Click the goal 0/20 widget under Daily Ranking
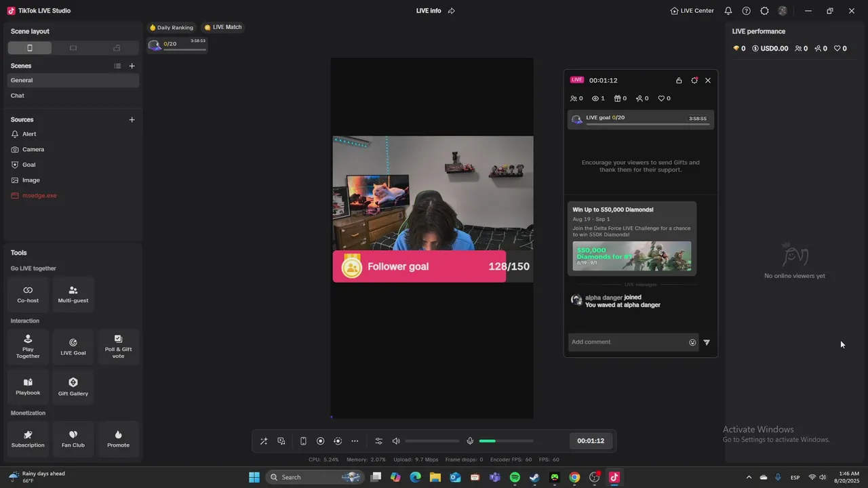This screenshot has width=868, height=488. pos(177,45)
